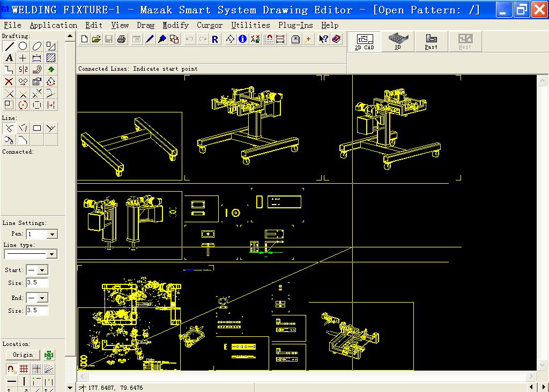Select the Ellipse drafting tool
This screenshot has height=392, width=549.
click(x=37, y=46)
